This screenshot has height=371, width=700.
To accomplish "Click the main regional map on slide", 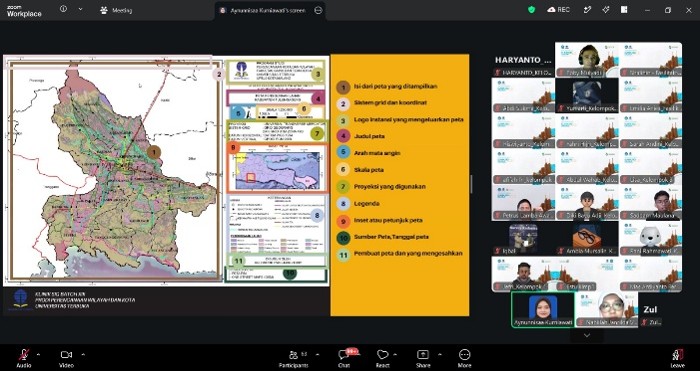I will tap(114, 172).
